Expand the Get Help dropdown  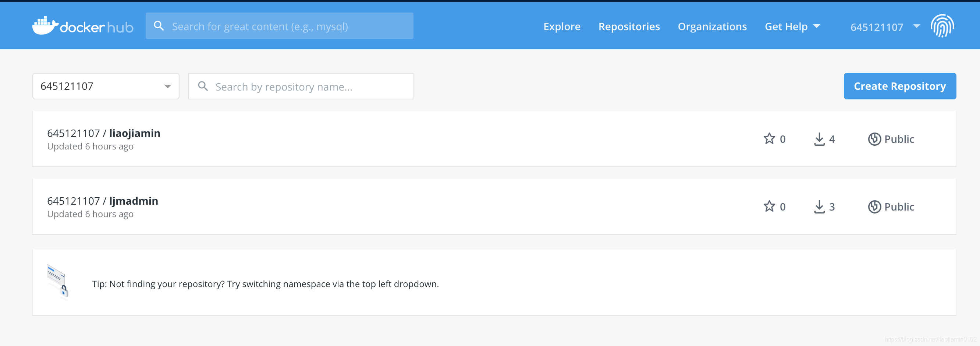792,26
